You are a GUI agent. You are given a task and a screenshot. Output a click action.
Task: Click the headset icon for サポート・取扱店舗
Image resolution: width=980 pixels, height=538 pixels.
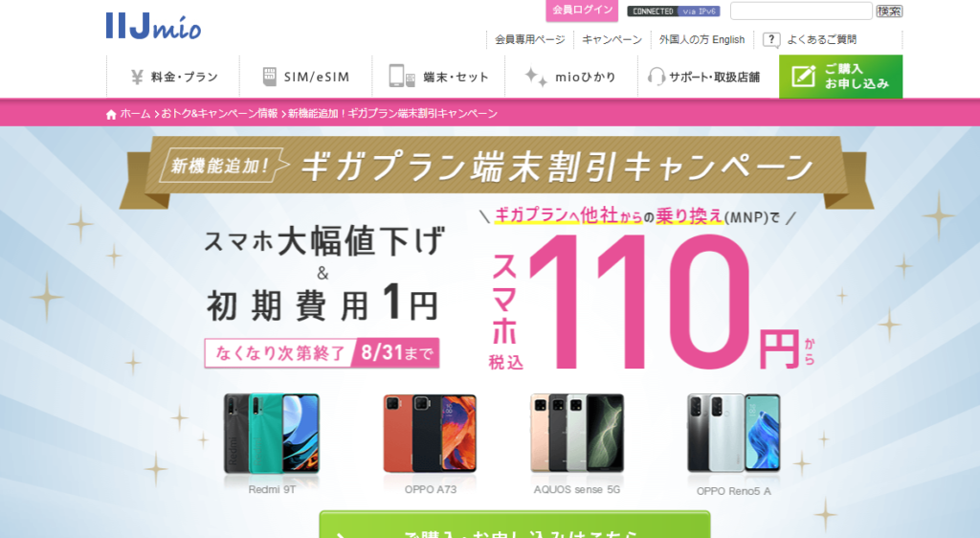coord(657,77)
